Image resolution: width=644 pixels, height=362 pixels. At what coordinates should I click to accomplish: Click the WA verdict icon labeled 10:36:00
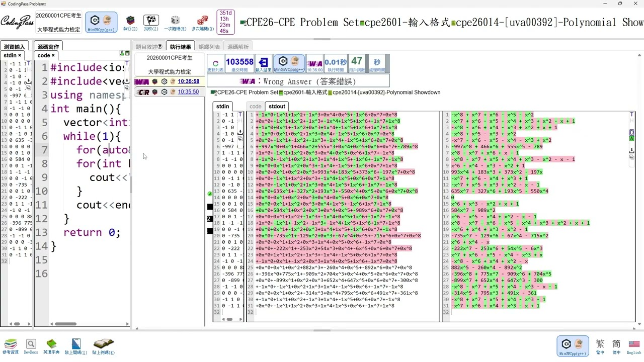tap(314, 64)
